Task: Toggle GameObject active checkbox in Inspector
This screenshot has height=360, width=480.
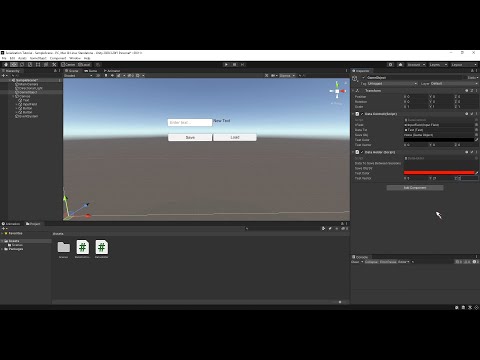Action: [x=363, y=78]
